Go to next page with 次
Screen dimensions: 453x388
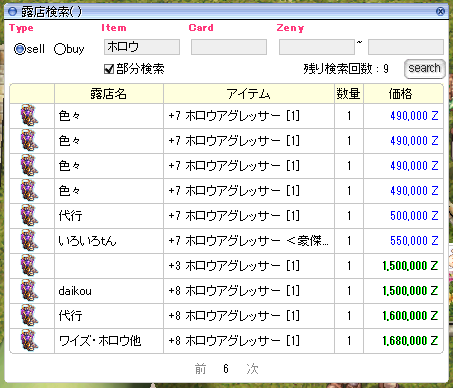pyautogui.click(x=252, y=369)
